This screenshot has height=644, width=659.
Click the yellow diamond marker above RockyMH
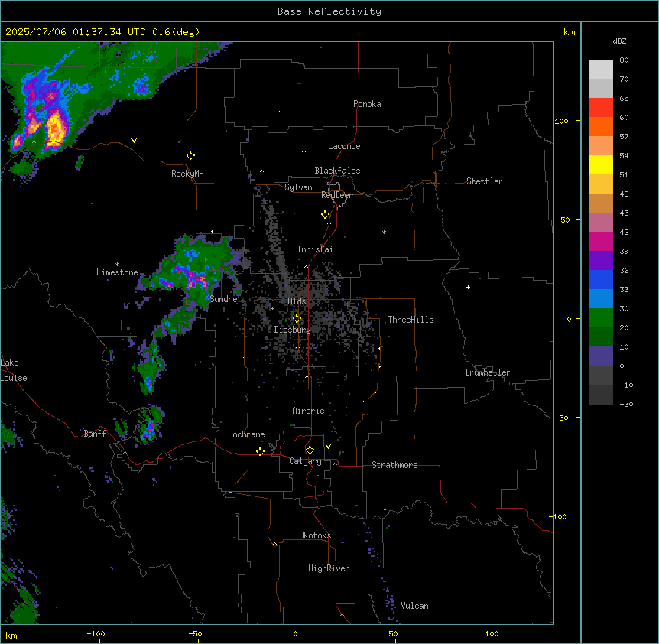(190, 156)
